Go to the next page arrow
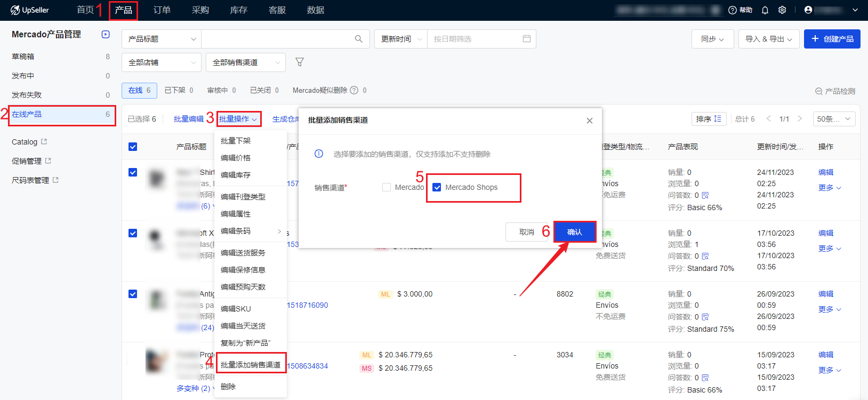The height and width of the screenshot is (400, 868). [x=800, y=118]
